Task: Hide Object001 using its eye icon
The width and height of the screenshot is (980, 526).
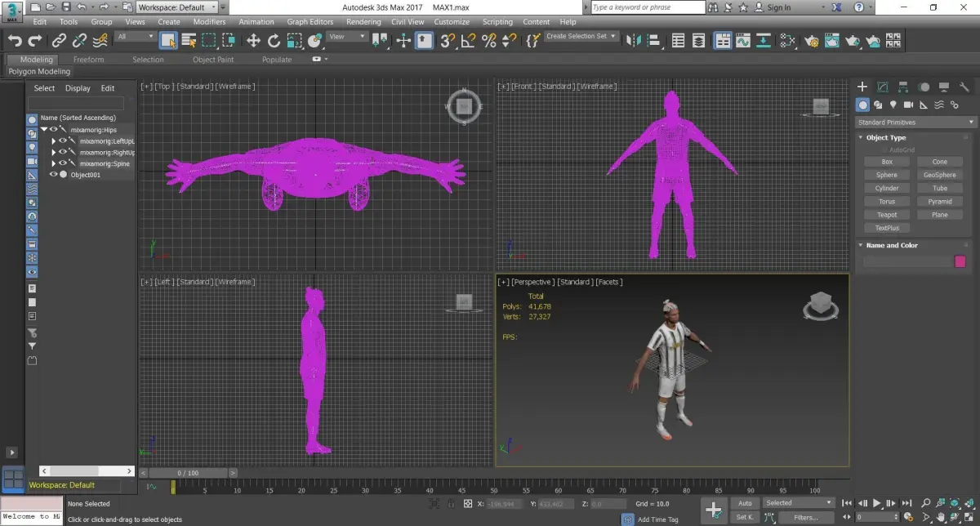Action: click(54, 175)
